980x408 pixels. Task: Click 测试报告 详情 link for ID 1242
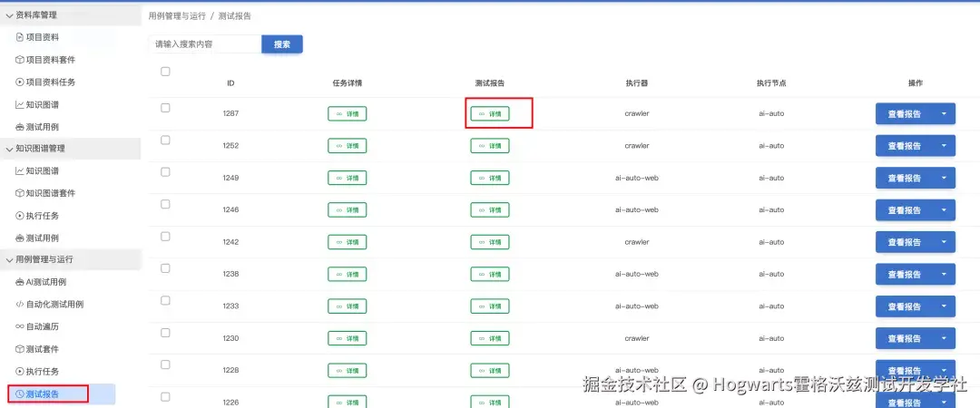tap(490, 242)
